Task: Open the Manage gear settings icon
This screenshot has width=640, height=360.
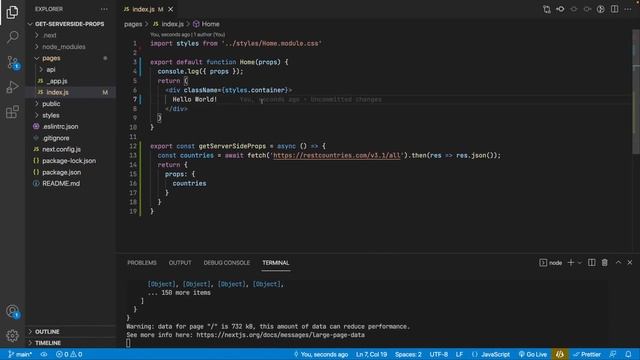Action: point(12,336)
